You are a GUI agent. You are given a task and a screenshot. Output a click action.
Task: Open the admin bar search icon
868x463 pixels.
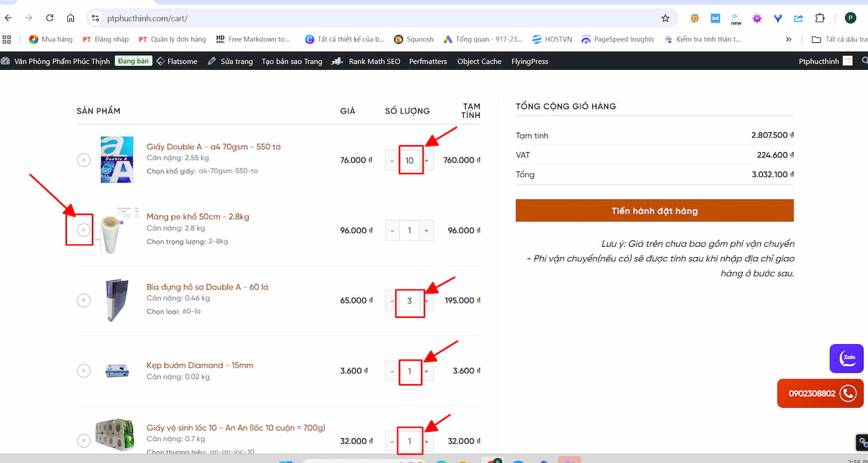pyautogui.click(x=864, y=62)
